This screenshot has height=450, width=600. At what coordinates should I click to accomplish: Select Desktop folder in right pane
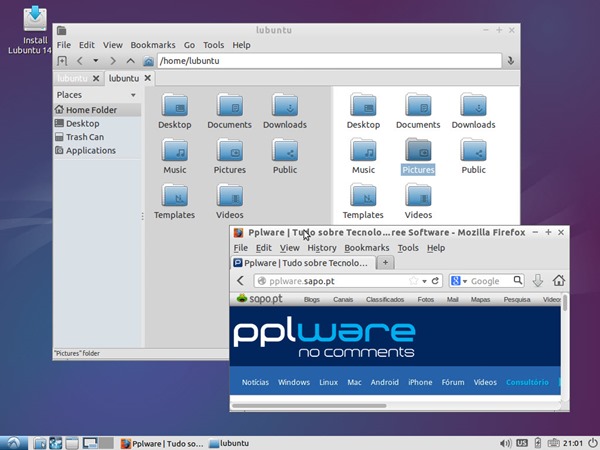pyautogui.click(x=364, y=111)
